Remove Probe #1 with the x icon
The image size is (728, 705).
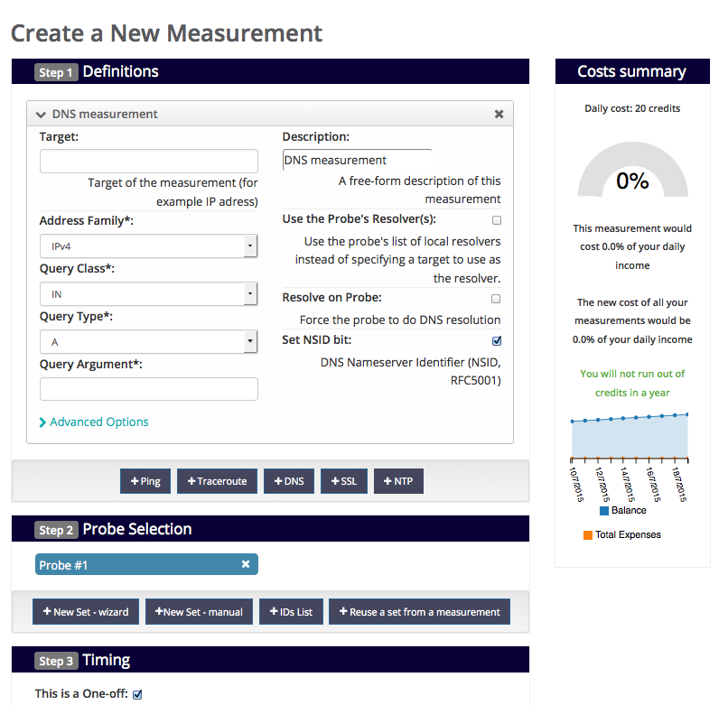[x=246, y=564]
